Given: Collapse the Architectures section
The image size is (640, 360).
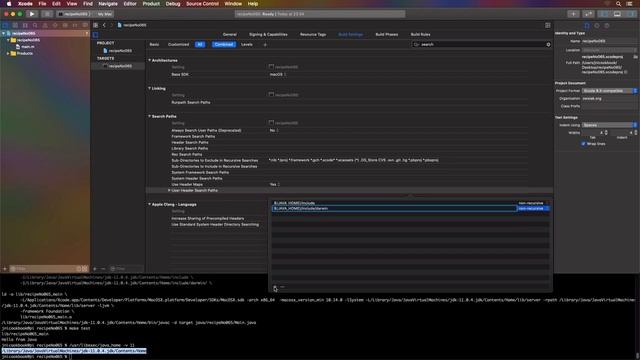Looking at the screenshot, I should (x=149, y=60).
